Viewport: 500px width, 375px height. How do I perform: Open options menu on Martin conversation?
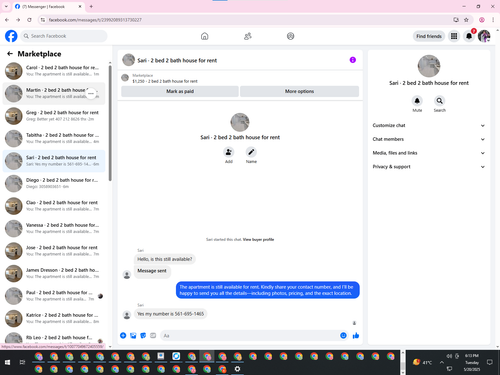coord(91,94)
